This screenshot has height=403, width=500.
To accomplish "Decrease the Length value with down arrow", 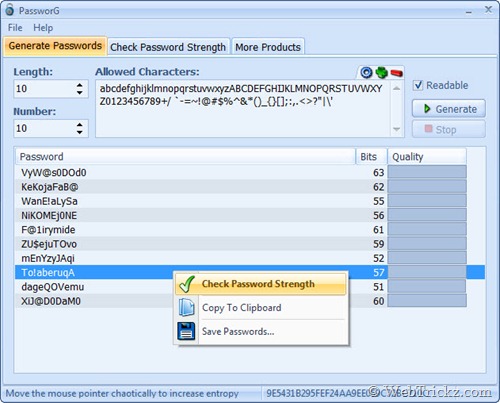I will pyautogui.click(x=79, y=92).
